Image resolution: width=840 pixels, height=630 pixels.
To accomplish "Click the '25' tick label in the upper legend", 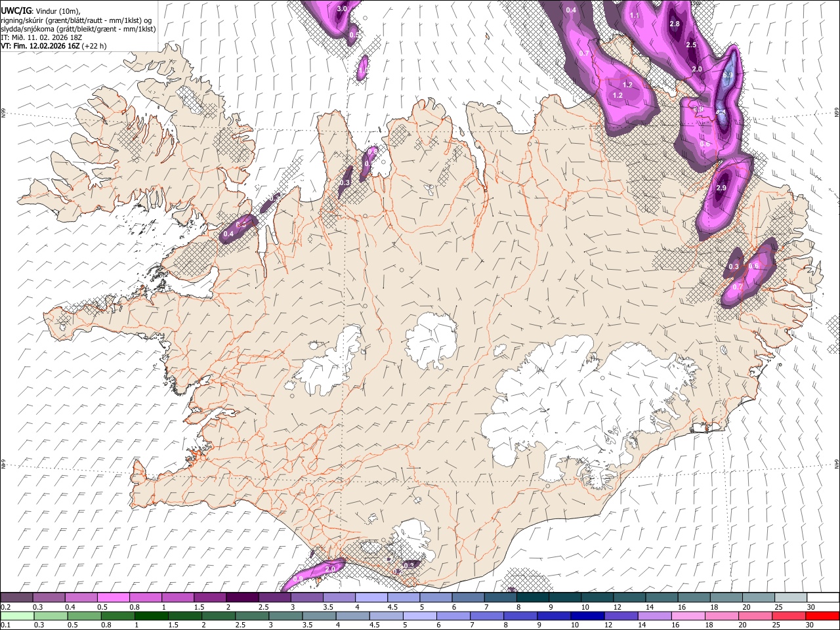I will click(779, 607).
